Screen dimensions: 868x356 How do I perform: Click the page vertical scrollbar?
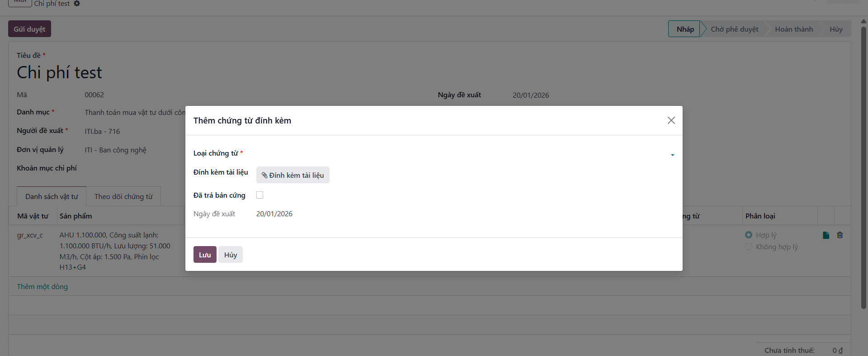tap(863, 168)
